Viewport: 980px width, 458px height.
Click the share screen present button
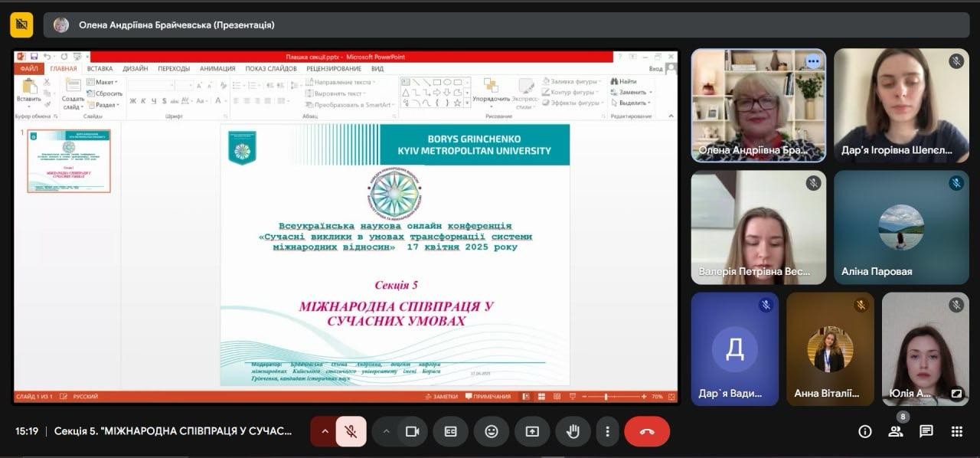coord(532,431)
